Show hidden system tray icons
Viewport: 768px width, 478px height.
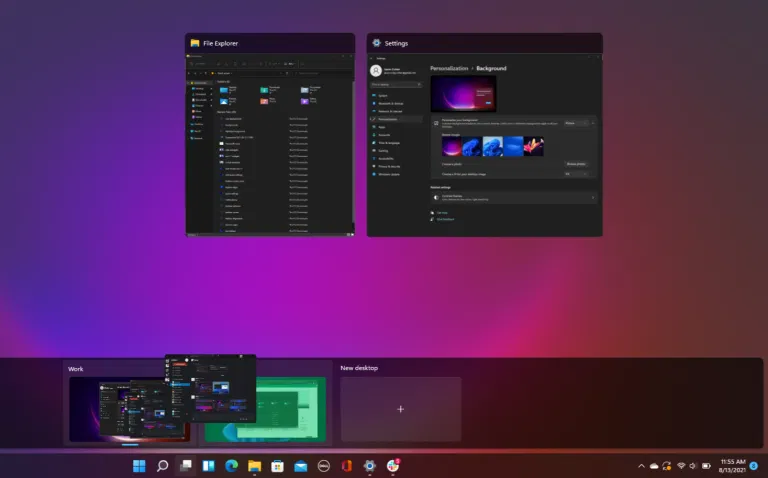641,466
